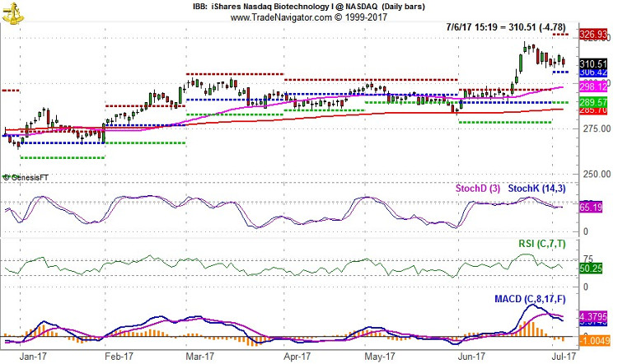The image size is (618, 364).
Task: Select the StochD (3) indicator label
Action: [478, 189]
